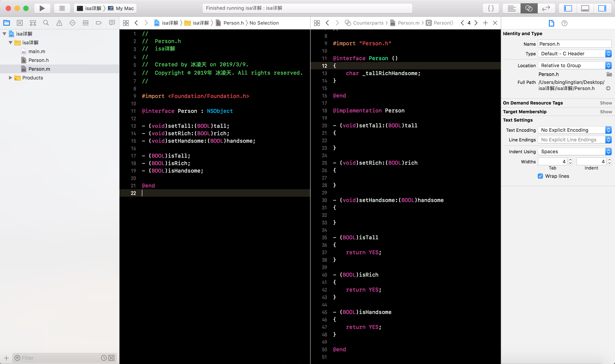
Task: Switch to Assistant editor mode
Action: tap(529, 8)
